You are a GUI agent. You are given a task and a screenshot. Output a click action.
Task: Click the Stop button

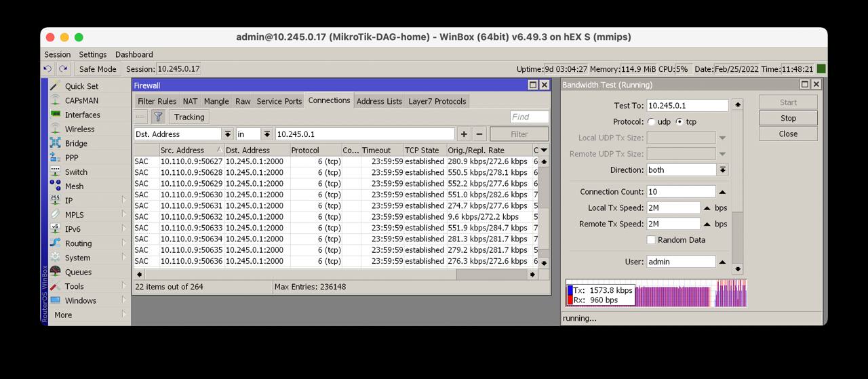[788, 118]
